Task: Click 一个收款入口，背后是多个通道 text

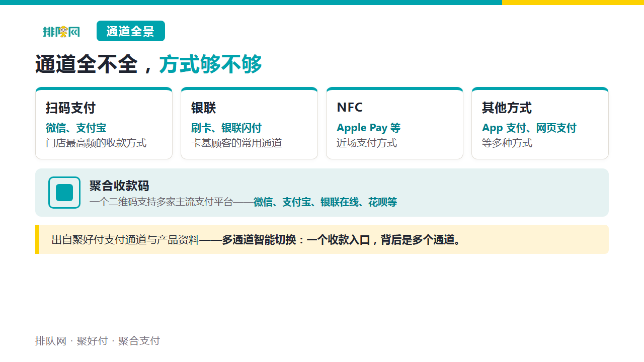Action: [380, 240]
